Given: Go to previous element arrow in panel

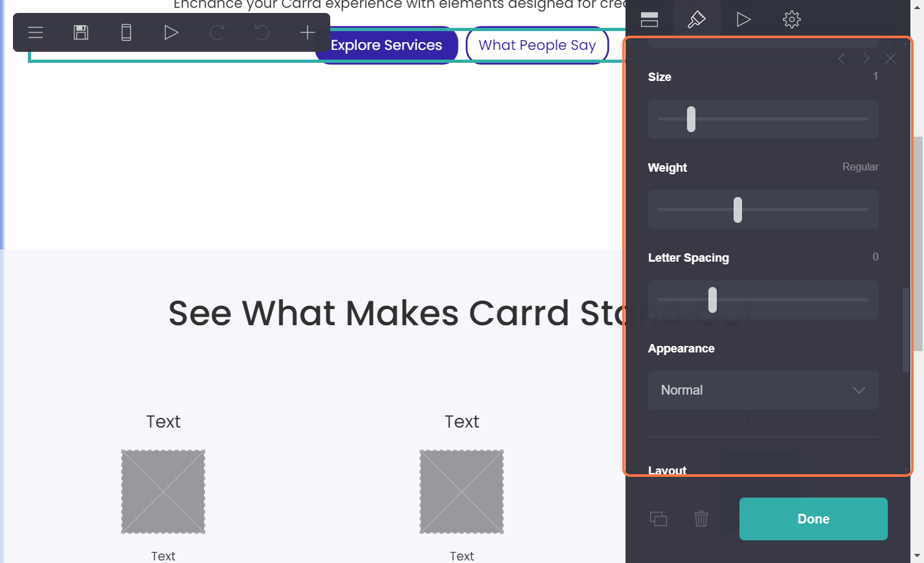Looking at the screenshot, I should pos(841,58).
